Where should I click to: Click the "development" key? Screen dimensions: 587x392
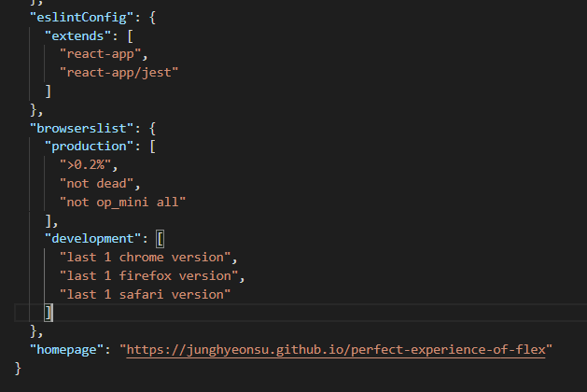92,239
